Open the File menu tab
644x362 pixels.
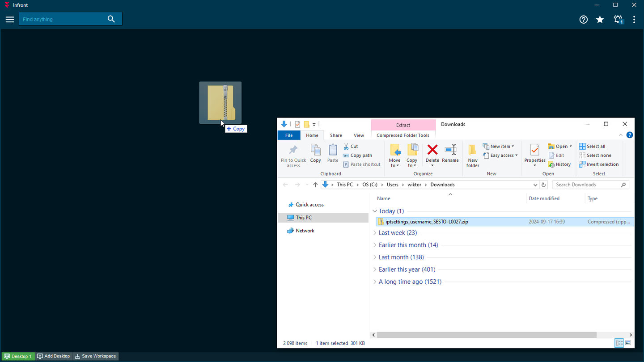289,135
